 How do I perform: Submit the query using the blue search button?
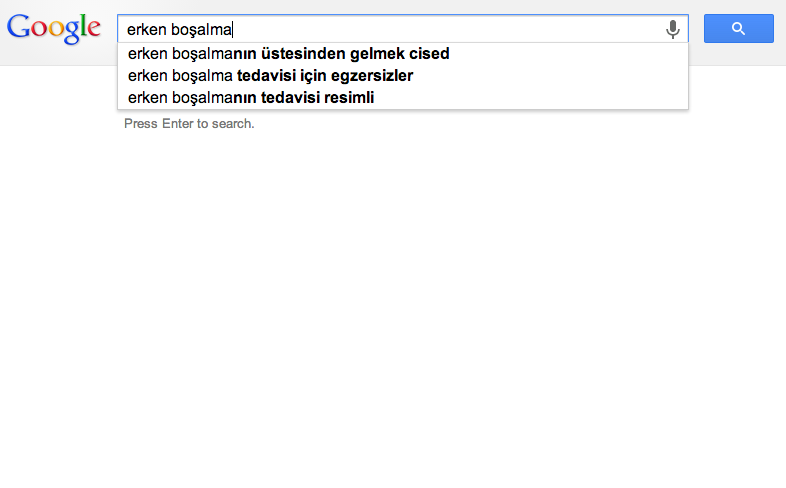(x=738, y=29)
